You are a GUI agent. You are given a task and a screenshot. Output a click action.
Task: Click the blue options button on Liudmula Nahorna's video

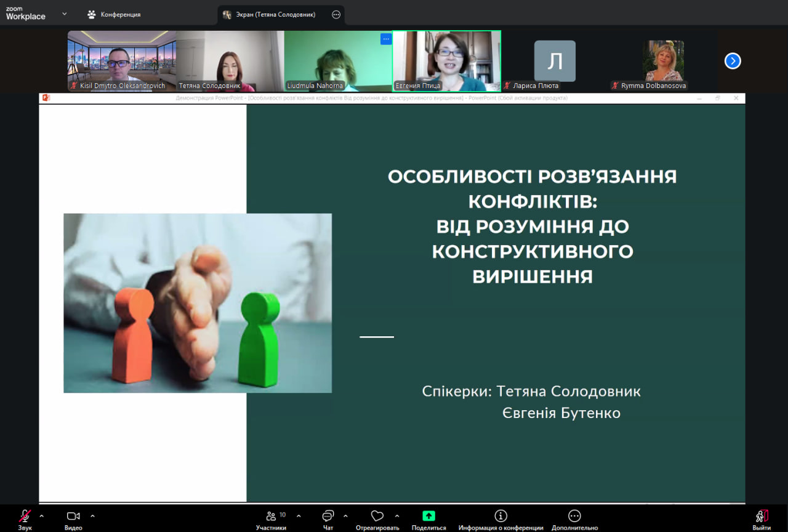pos(386,39)
